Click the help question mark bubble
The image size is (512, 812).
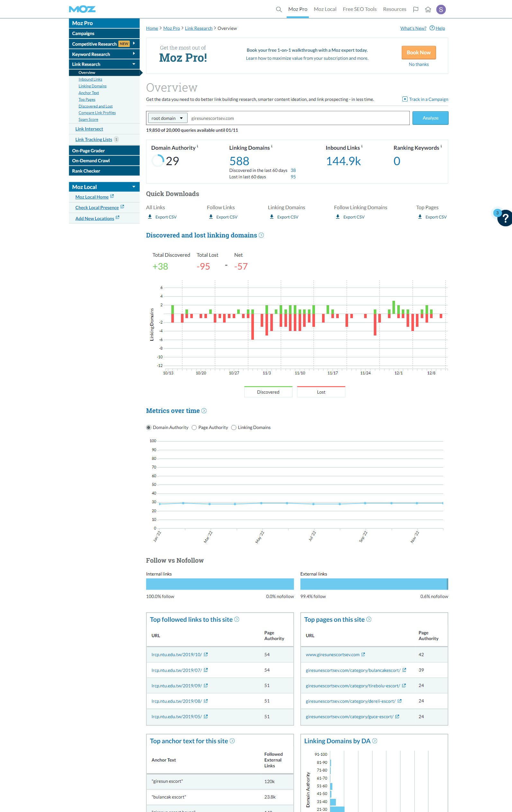505,218
